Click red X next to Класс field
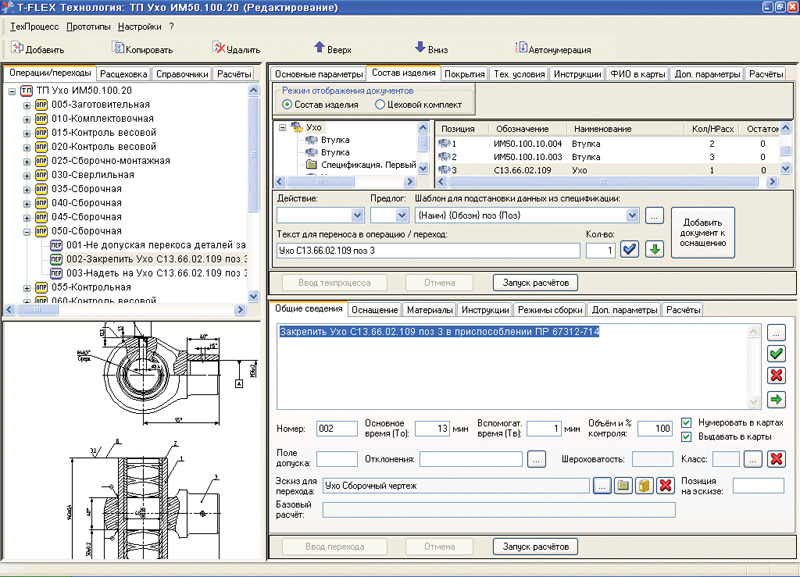The width and height of the screenshot is (800, 577). [776, 459]
